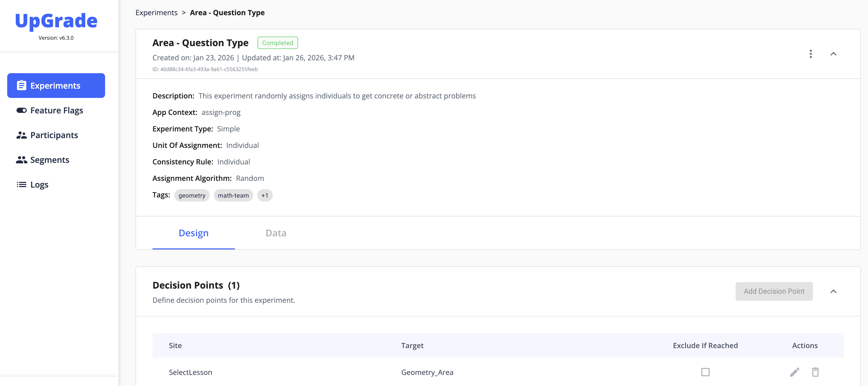The height and width of the screenshot is (386, 868).
Task: Click the Feature Flags toggle icon
Action: [22, 110]
